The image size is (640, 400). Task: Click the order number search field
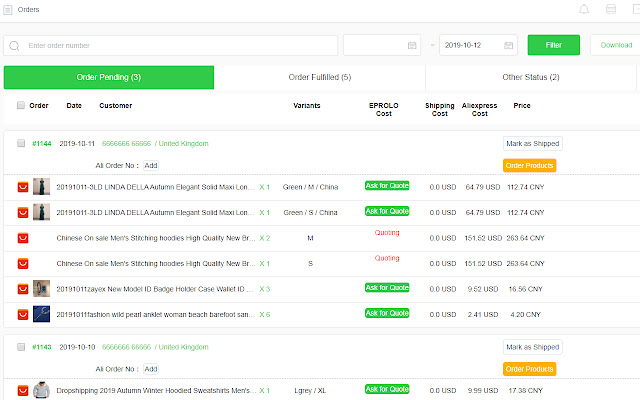pyautogui.click(x=170, y=45)
